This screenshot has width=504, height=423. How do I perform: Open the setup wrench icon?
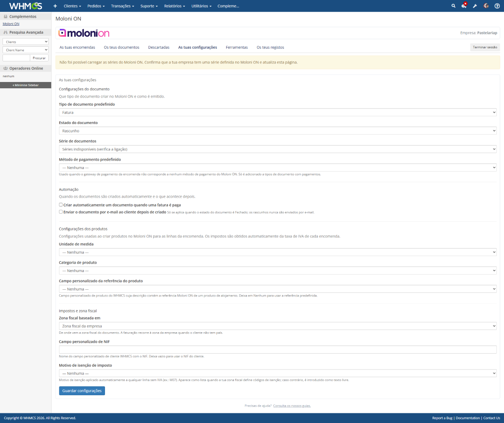pyautogui.click(x=475, y=6)
